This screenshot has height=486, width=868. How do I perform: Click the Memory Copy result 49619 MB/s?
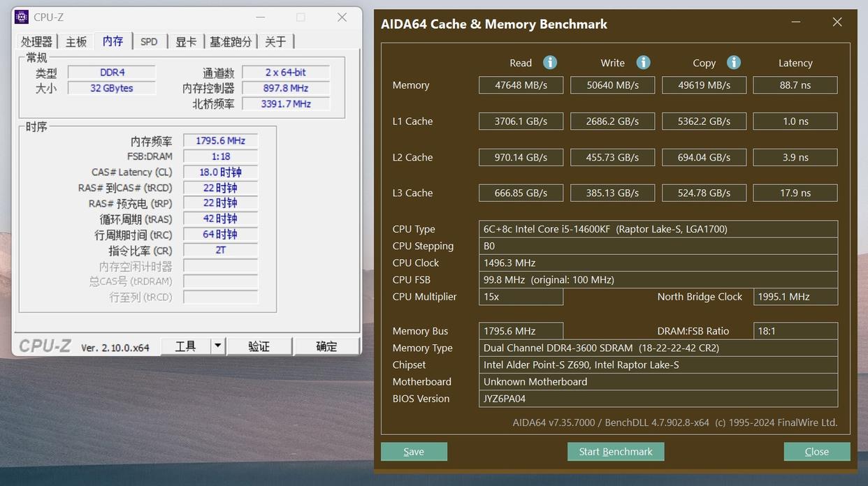point(704,85)
